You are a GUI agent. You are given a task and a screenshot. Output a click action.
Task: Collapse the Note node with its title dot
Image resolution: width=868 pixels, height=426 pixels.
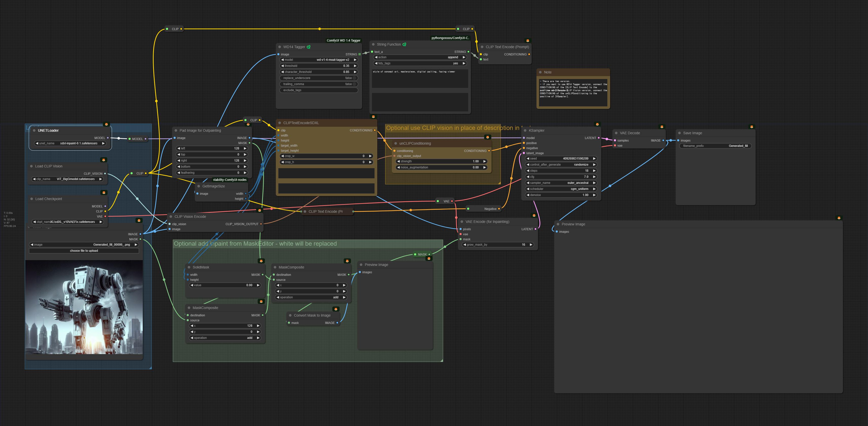point(541,72)
